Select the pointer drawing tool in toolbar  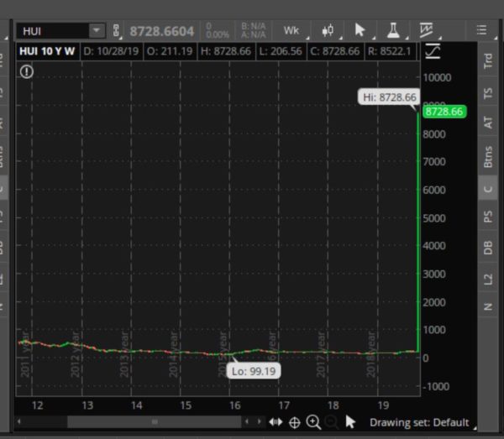coord(360,31)
